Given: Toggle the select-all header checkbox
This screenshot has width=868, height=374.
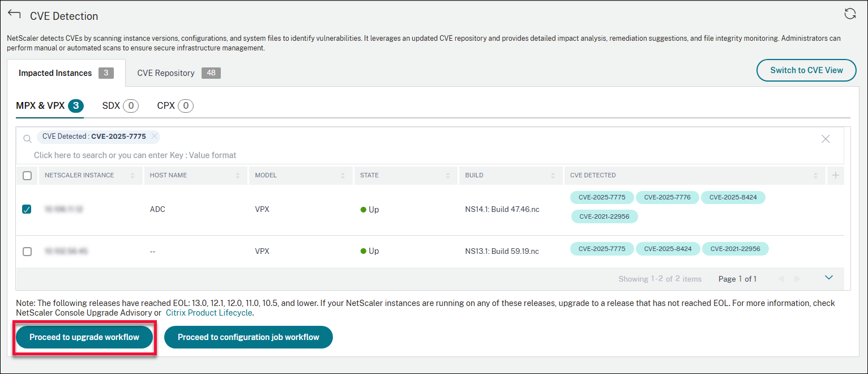Looking at the screenshot, I should (27, 176).
